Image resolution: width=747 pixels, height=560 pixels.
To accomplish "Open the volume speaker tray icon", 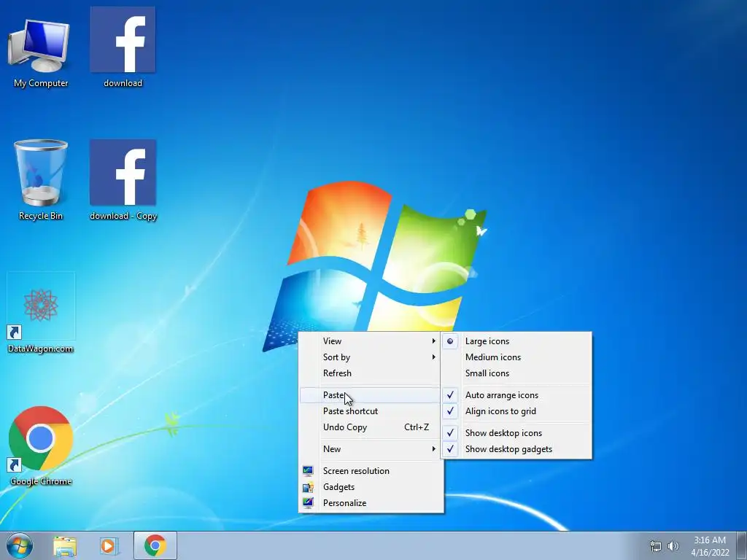I will (x=673, y=546).
